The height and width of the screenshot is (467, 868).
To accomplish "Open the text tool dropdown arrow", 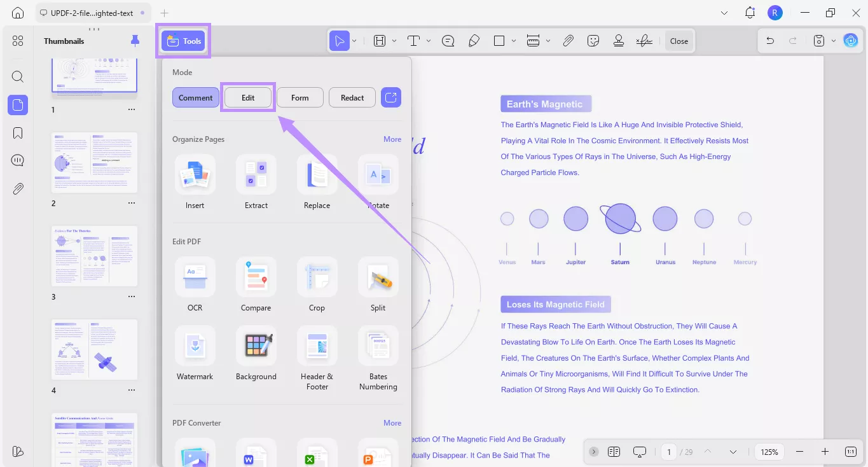I will coord(428,40).
